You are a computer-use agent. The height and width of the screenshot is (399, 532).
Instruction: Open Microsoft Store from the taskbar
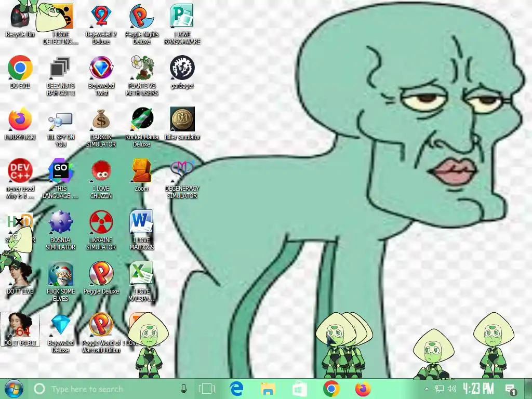coord(300,389)
